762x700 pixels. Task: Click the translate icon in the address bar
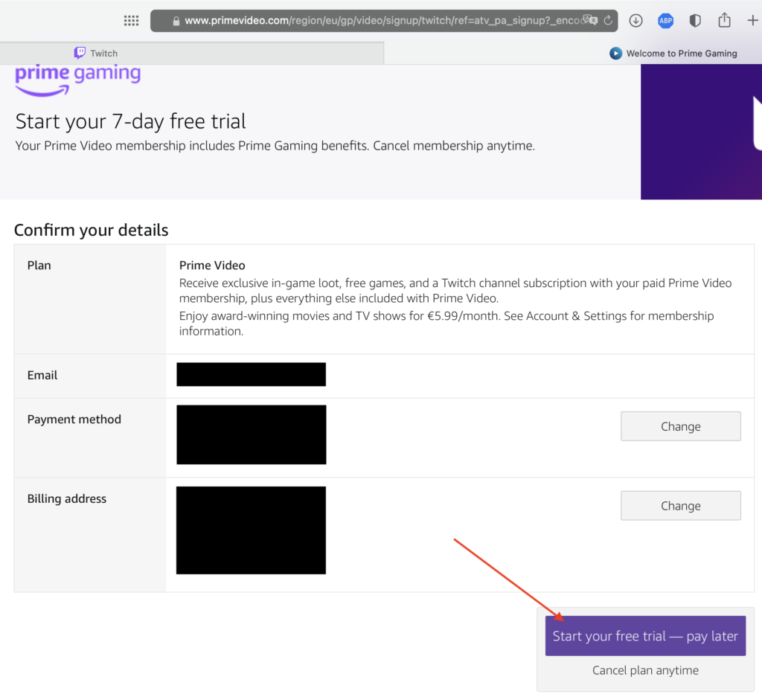tap(589, 20)
